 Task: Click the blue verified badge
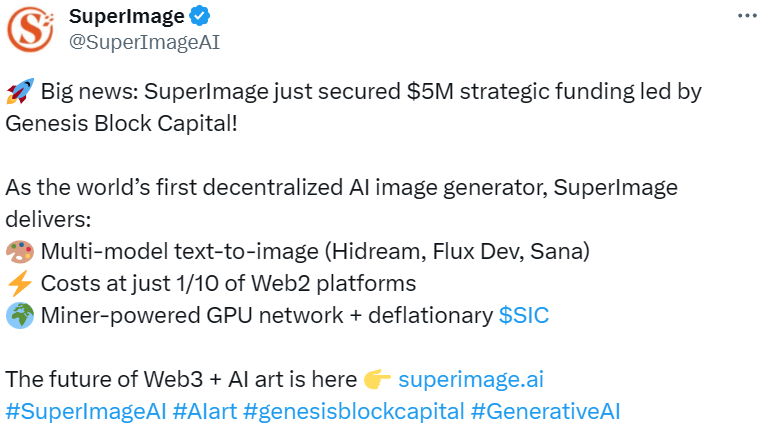click(201, 17)
